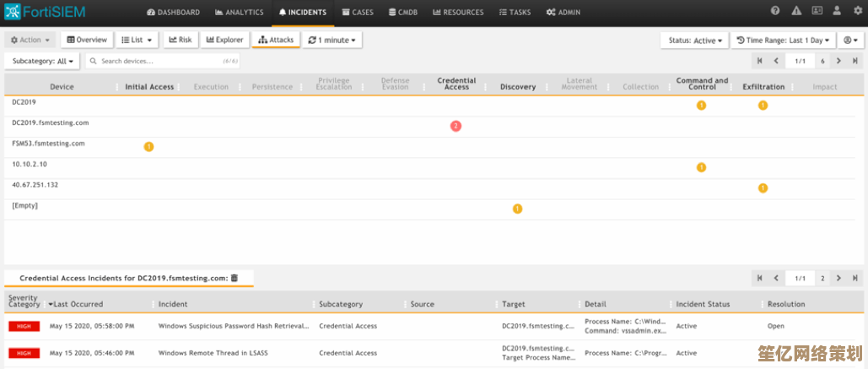868x369 pixels.
Task: Click trash icon beside Credential Access Incidents title
Action: coord(235,278)
